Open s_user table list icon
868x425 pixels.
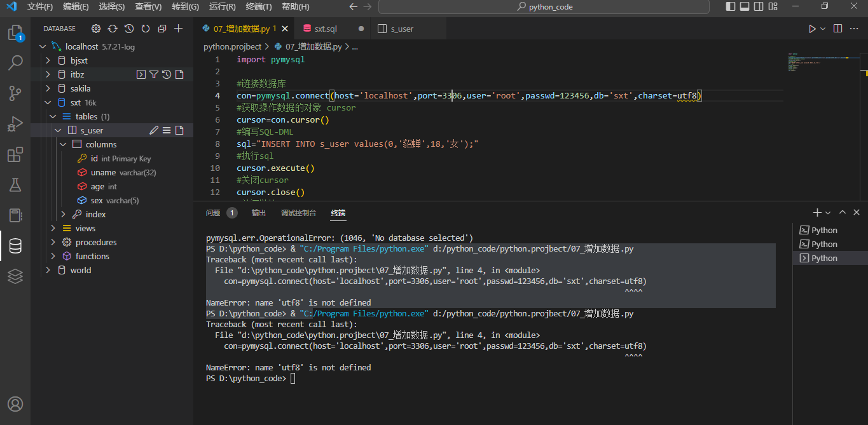click(x=167, y=130)
